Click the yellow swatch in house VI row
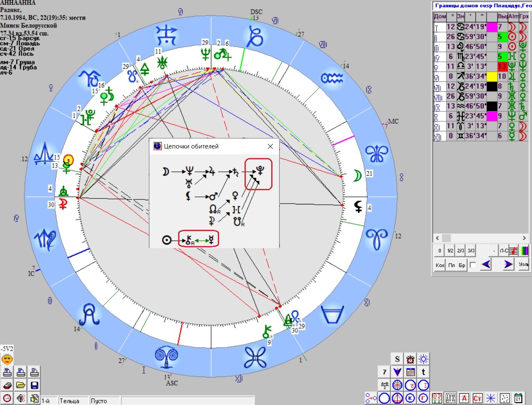 (x=492, y=76)
